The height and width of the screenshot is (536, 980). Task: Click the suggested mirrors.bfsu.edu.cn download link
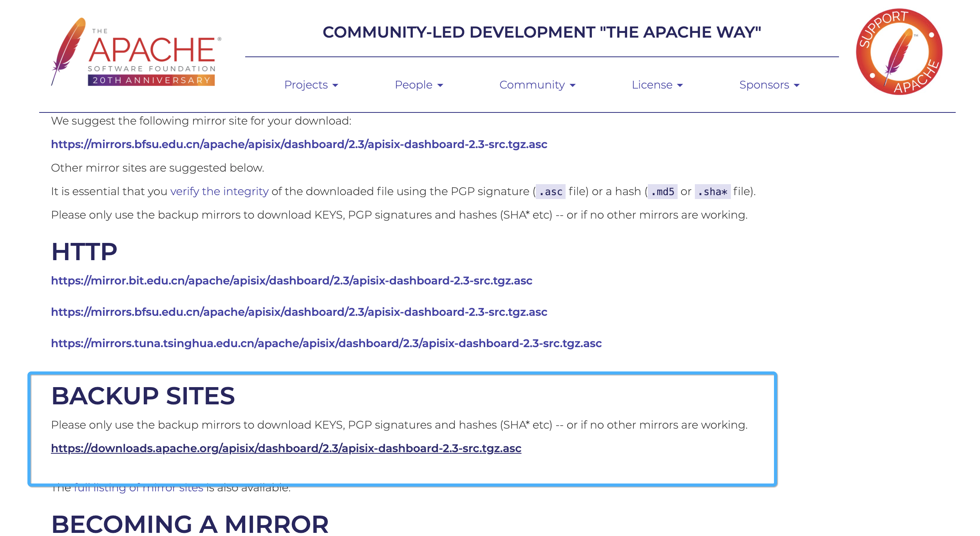pos(299,144)
